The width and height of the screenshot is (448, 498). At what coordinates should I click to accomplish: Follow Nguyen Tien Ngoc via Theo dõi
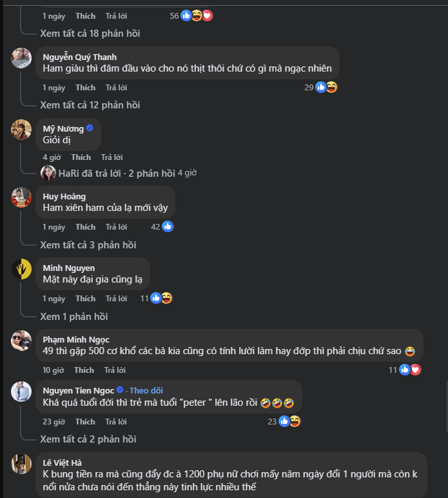tap(148, 390)
